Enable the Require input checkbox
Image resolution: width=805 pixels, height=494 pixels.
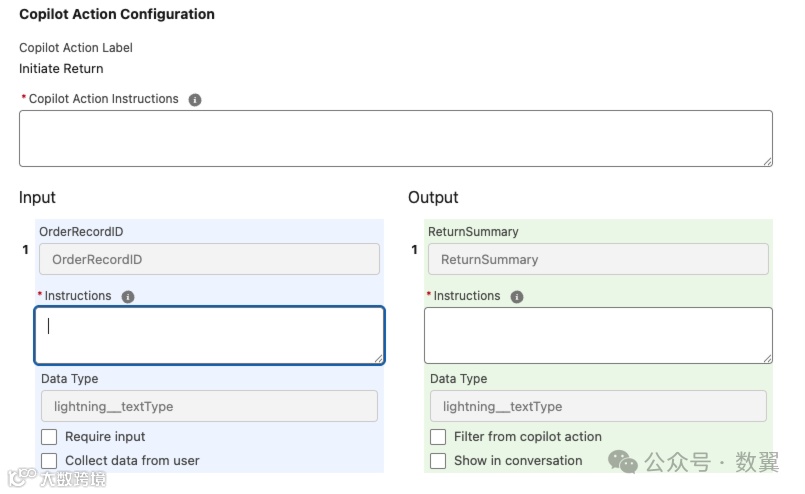49,437
